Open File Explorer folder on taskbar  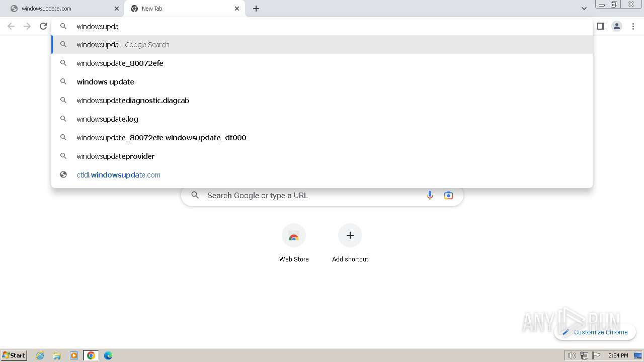click(57, 355)
